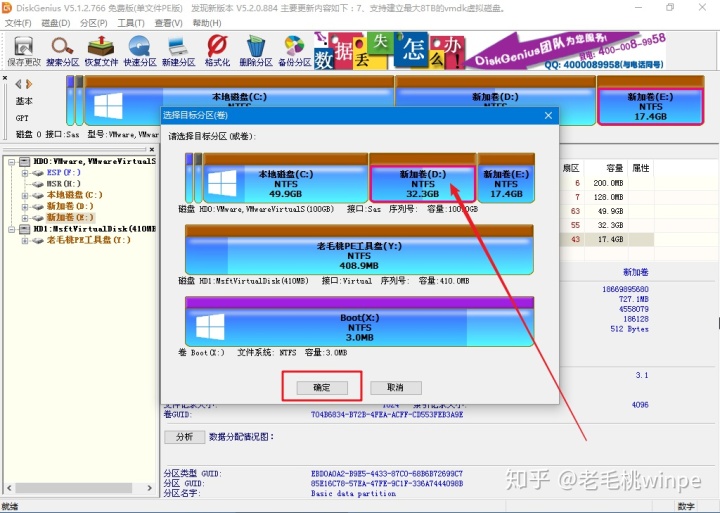The width and height of the screenshot is (720, 513).
Task: Minimize the DiskGenius window
Action: pos(638,7)
